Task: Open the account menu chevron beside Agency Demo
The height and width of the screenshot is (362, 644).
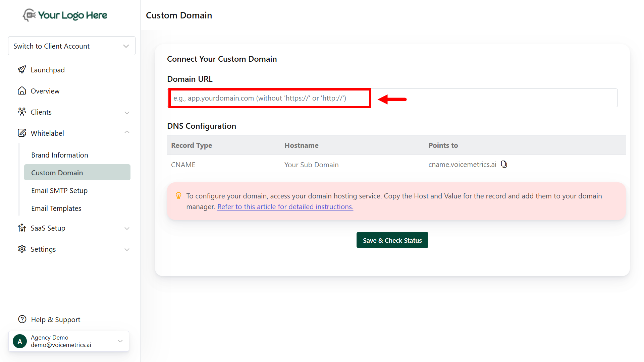Action: pyautogui.click(x=120, y=341)
